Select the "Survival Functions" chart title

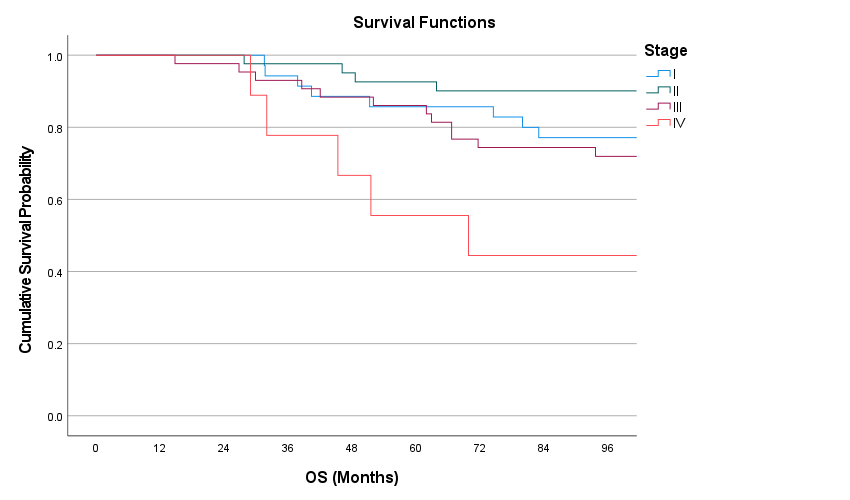click(424, 22)
